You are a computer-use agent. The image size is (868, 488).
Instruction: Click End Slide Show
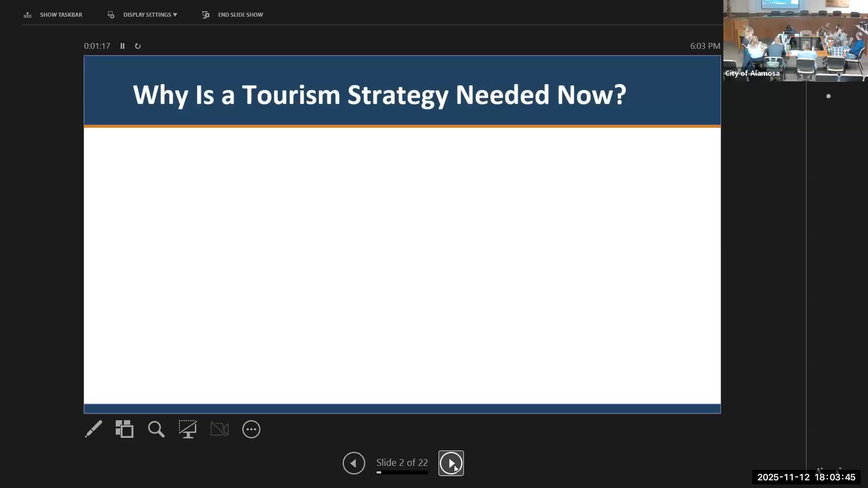241,15
